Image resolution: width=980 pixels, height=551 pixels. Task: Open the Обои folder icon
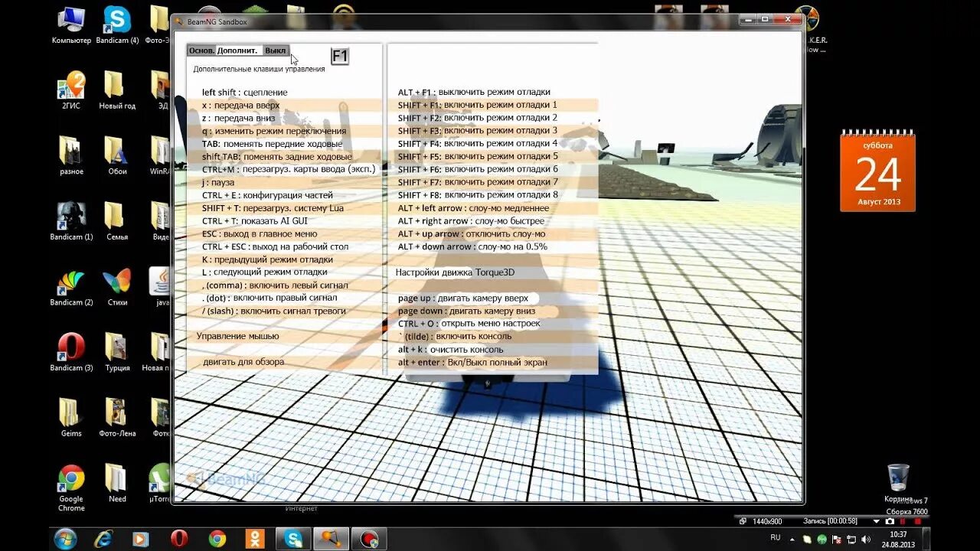(x=116, y=156)
